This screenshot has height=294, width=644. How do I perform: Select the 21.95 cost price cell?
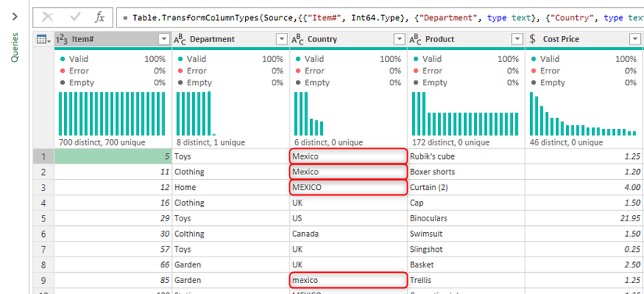pyautogui.click(x=585, y=218)
